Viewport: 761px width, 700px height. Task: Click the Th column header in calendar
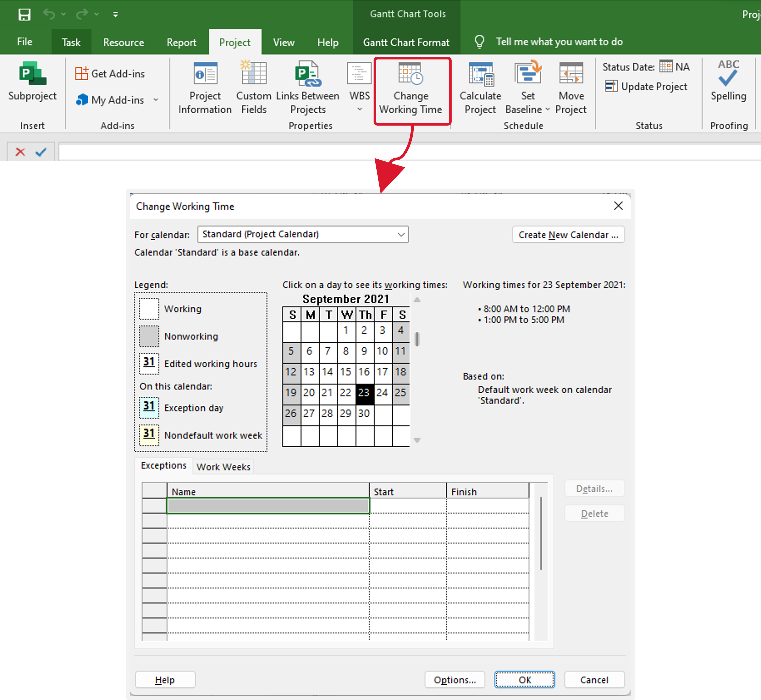pyautogui.click(x=365, y=315)
